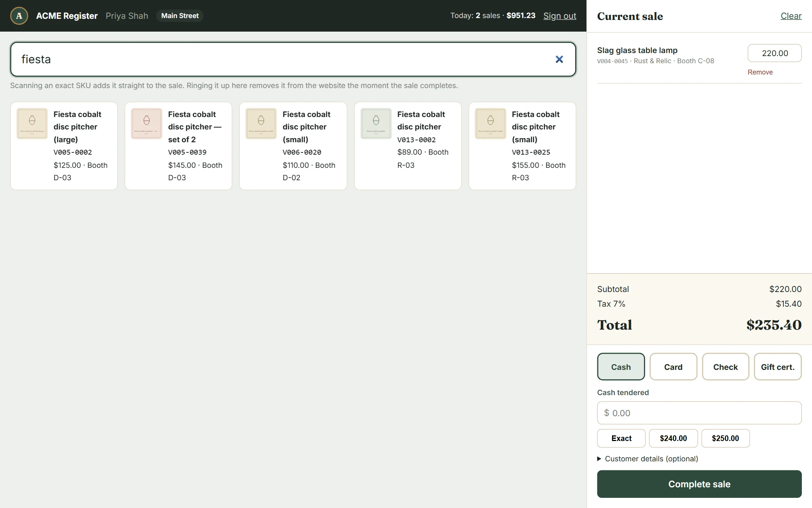Image resolution: width=812 pixels, height=508 pixels.
Task: Click today's sales total $951.23
Action: tap(521, 15)
